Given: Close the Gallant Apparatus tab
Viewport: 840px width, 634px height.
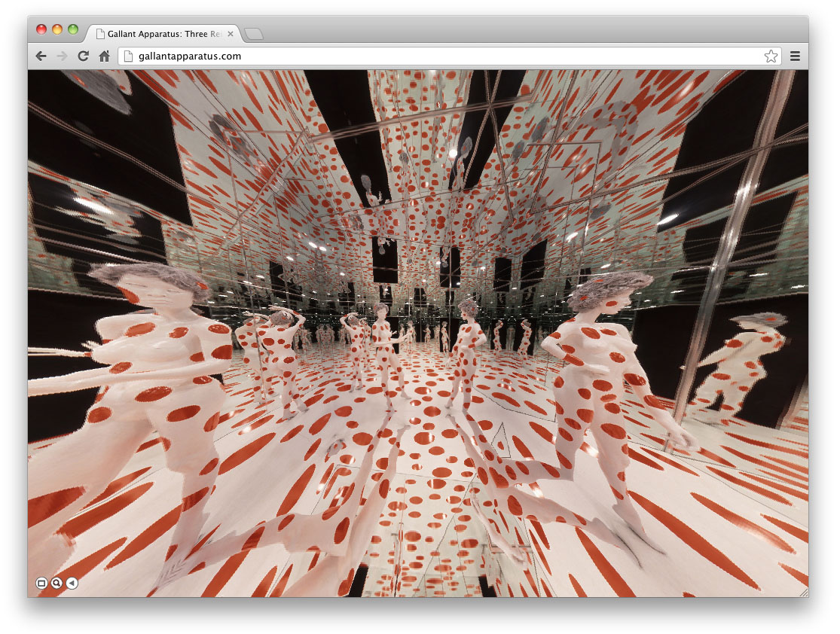Looking at the screenshot, I should (x=231, y=34).
